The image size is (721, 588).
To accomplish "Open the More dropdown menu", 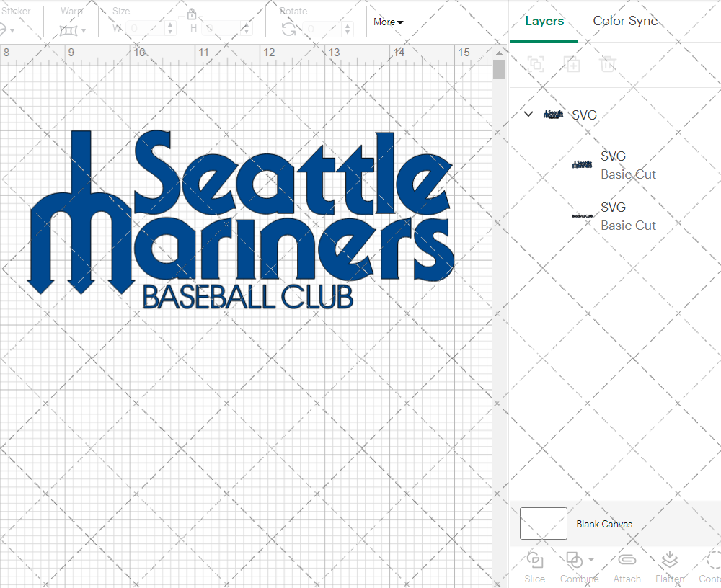I will (388, 22).
